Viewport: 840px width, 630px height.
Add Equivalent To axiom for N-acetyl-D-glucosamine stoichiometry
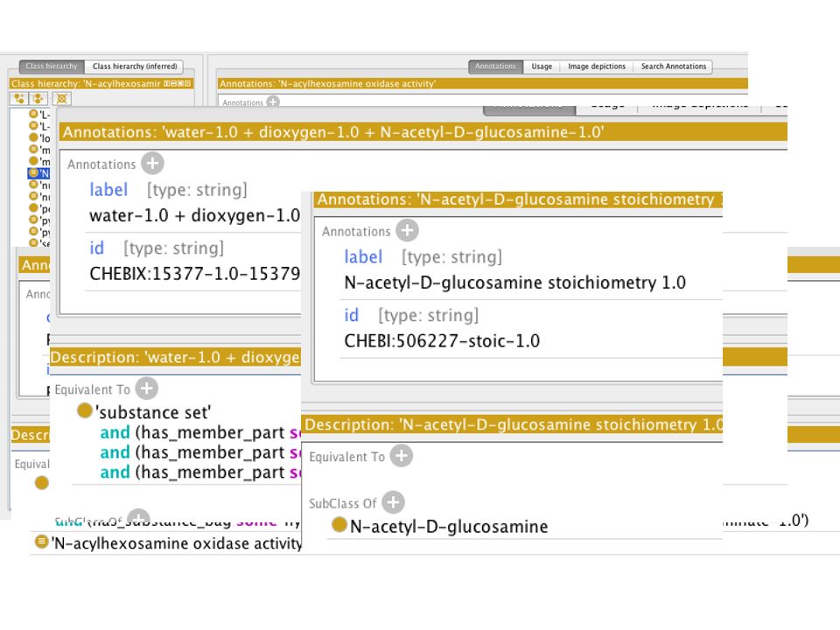click(402, 456)
